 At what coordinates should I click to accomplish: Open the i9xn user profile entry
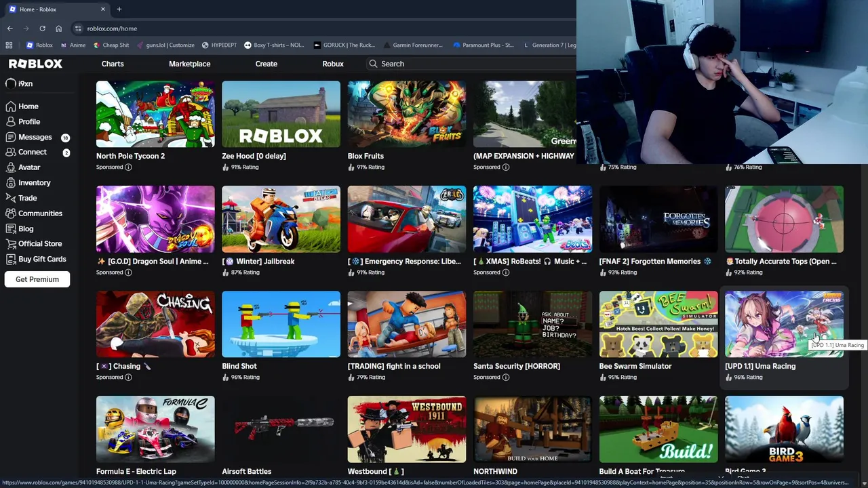(x=19, y=83)
